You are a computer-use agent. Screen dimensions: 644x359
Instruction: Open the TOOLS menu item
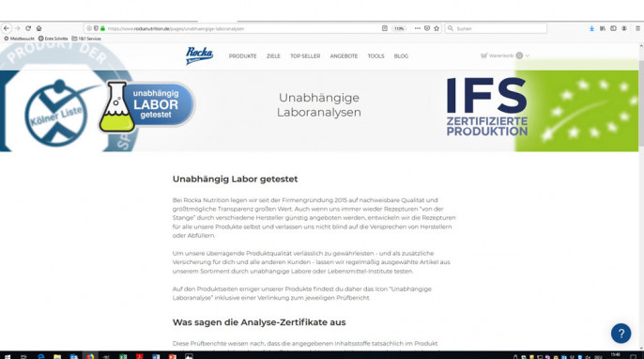pos(376,56)
